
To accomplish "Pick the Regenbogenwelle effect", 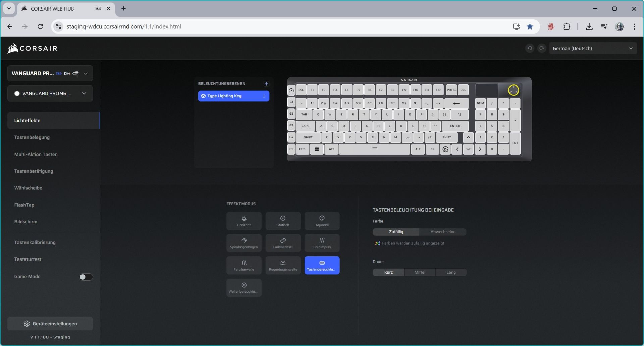I will coord(283,265).
